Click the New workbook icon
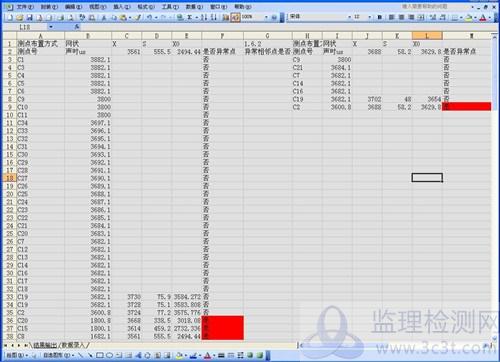Screen dimensions: 500x362 click(10, 17)
